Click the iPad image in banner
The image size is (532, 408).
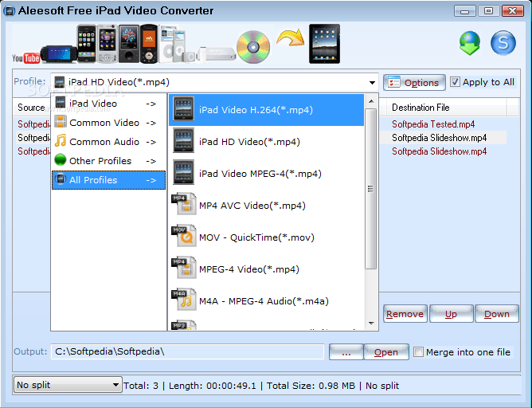coord(324,44)
